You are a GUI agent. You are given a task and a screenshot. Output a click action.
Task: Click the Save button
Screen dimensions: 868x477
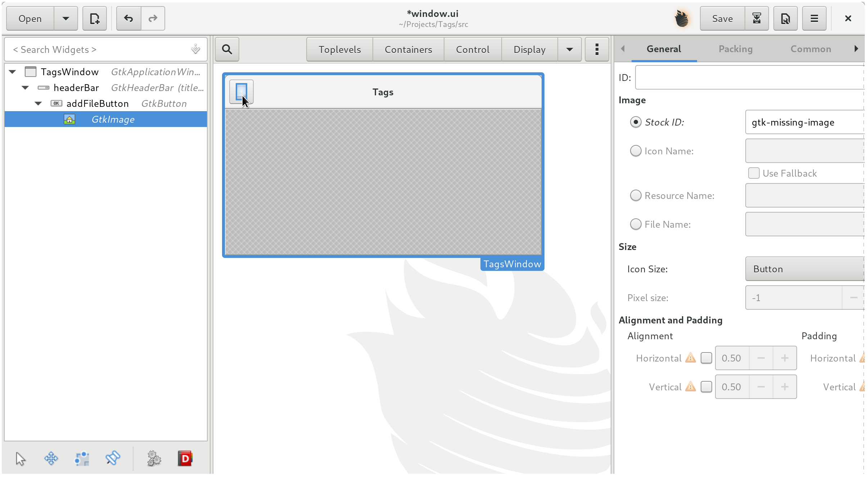[722, 18]
